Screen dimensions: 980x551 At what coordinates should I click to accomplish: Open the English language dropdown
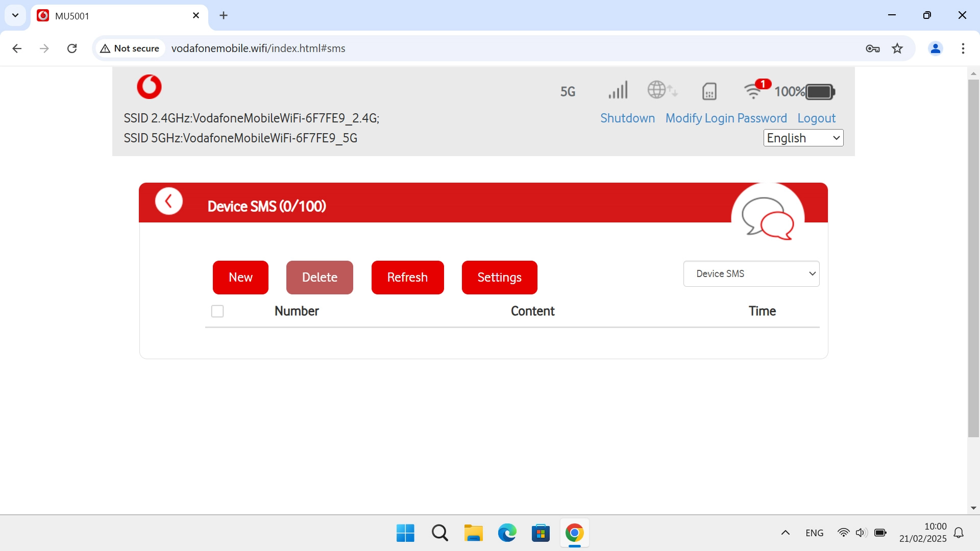point(803,138)
